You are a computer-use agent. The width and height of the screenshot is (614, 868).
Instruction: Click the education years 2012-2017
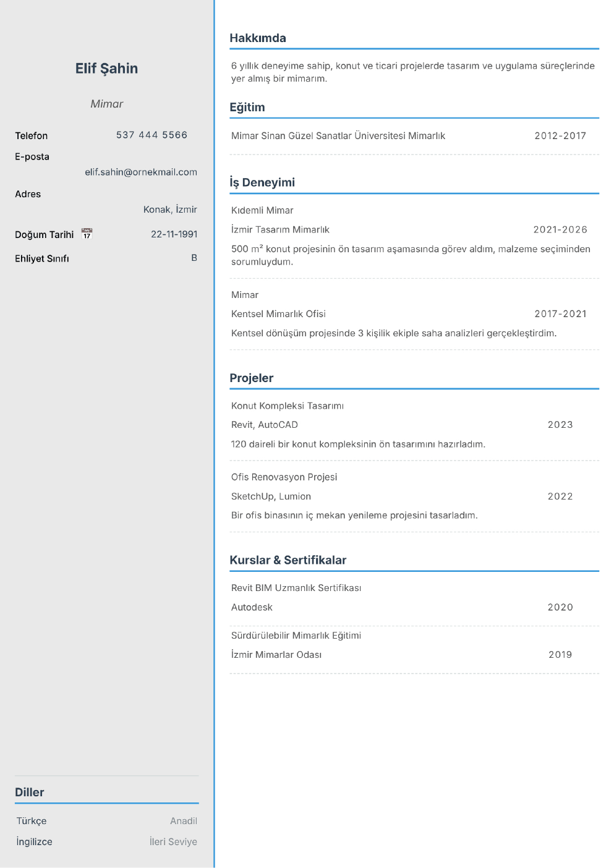[560, 136]
